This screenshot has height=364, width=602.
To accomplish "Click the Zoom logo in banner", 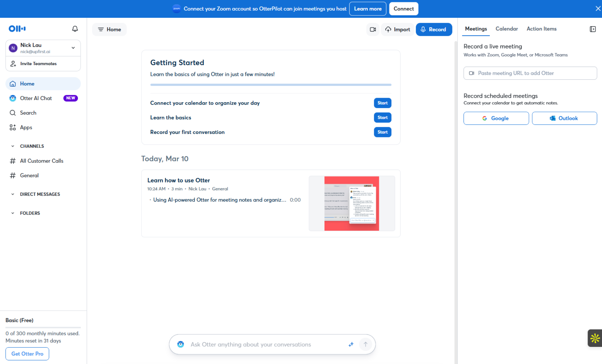I will pyautogui.click(x=176, y=9).
